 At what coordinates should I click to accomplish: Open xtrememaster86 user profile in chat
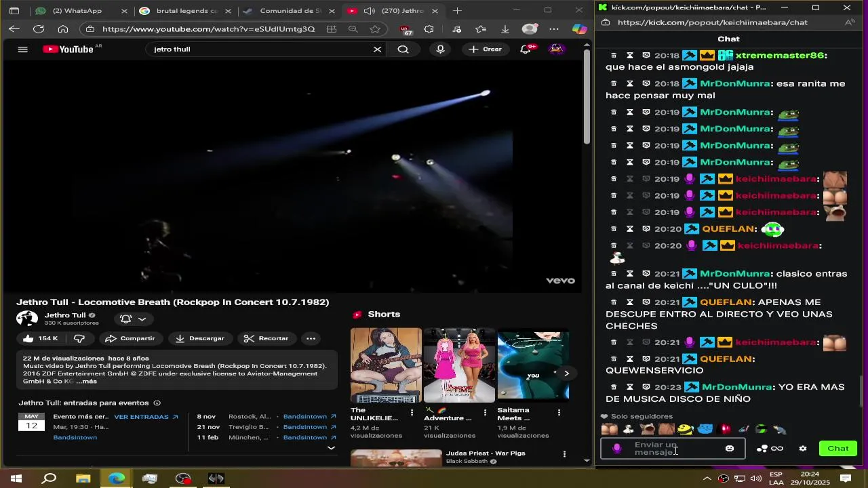pyautogui.click(x=781, y=56)
